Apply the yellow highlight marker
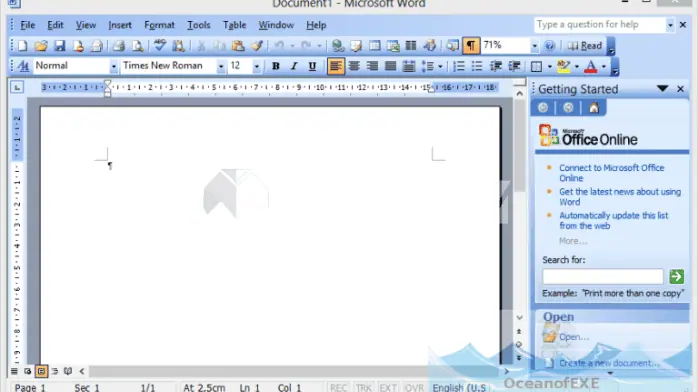 click(563, 66)
